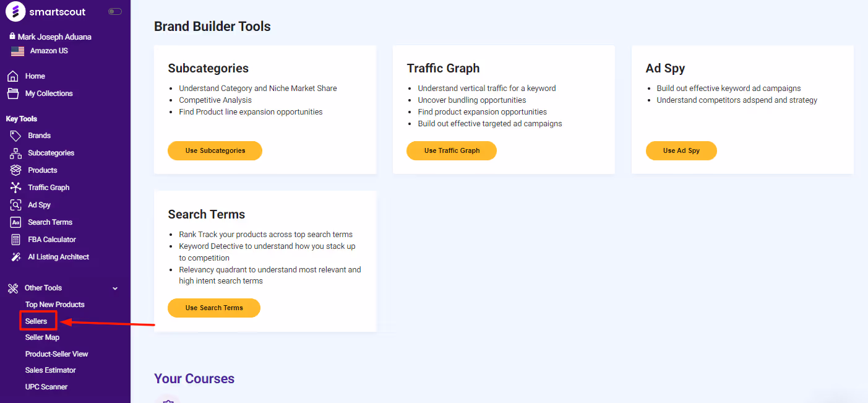
Task: Click the lock icon beside Mark Joseph Aduana
Action: 12,37
